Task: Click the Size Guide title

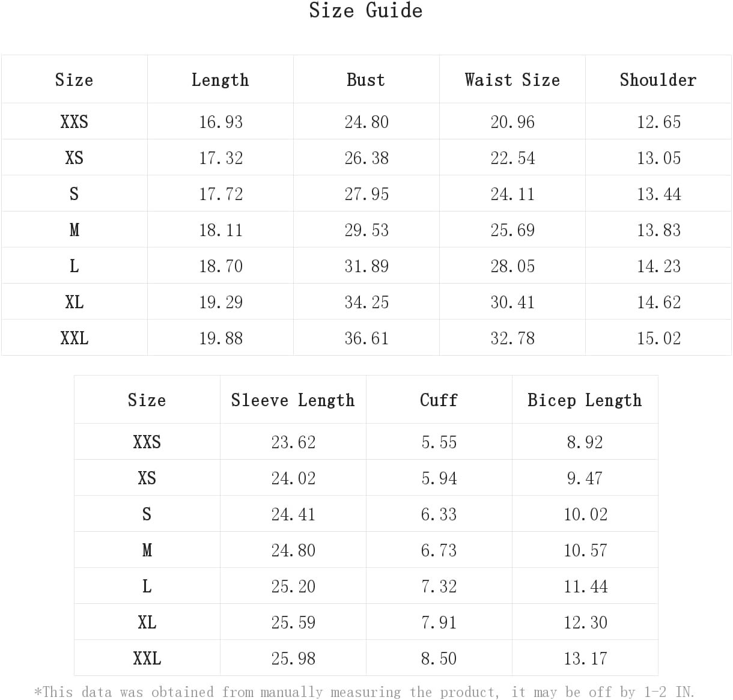Action: click(366, 10)
